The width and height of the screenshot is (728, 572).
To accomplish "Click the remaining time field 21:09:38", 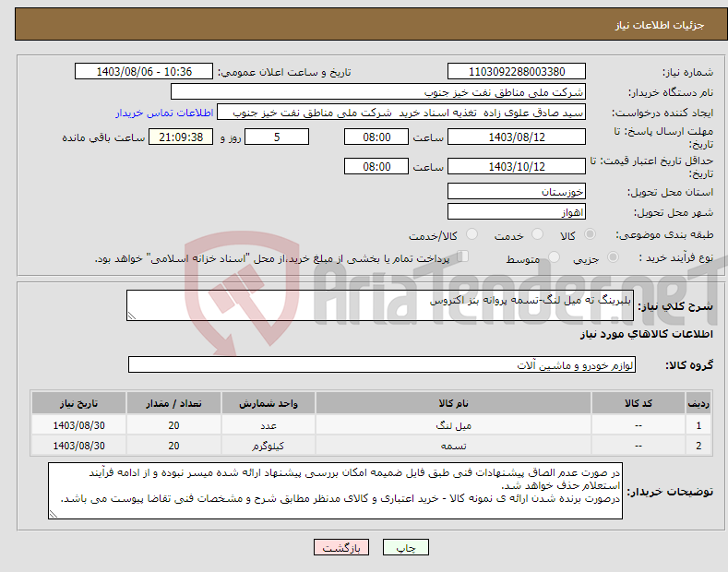I will click(x=181, y=137).
